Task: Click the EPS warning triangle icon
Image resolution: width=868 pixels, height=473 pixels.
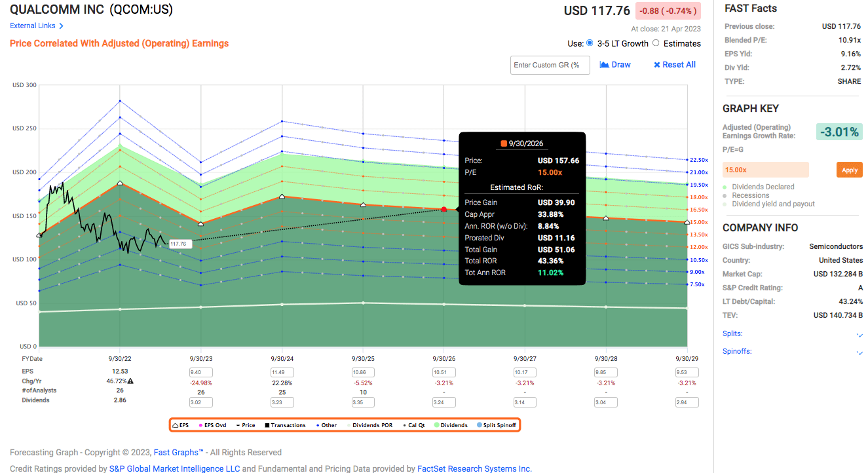Action: coord(130,381)
